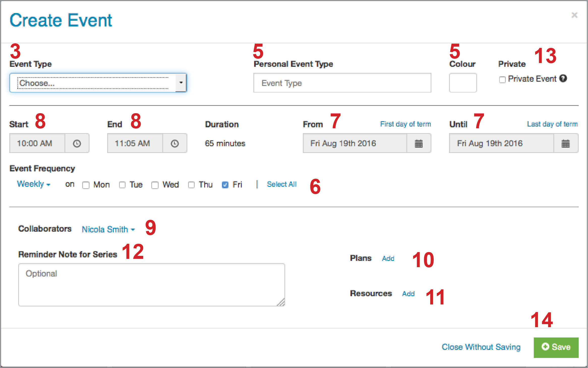Click the clock icon beside End time
This screenshot has width=588, height=368.
[175, 143]
